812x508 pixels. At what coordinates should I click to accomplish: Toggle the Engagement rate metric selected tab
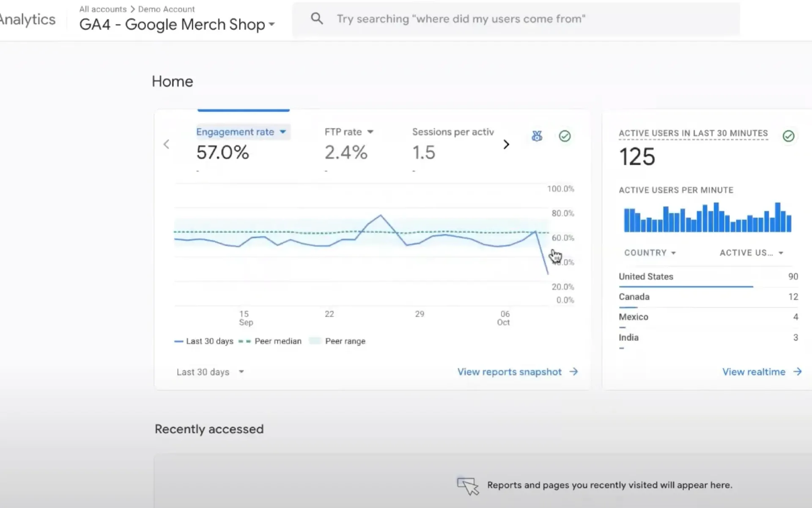coord(242,132)
